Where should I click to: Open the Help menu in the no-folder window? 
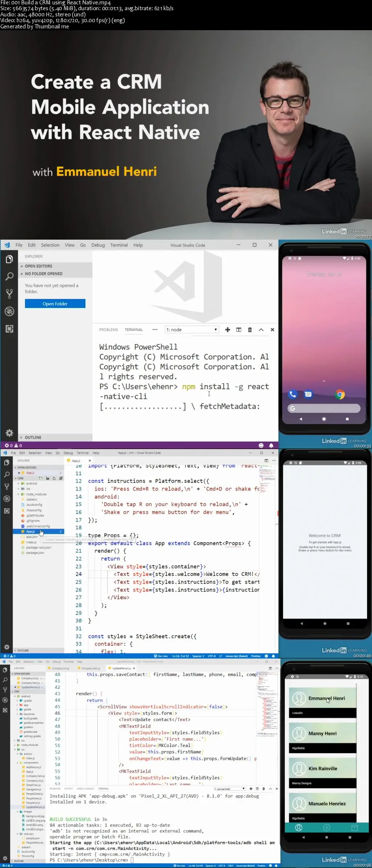(x=138, y=245)
